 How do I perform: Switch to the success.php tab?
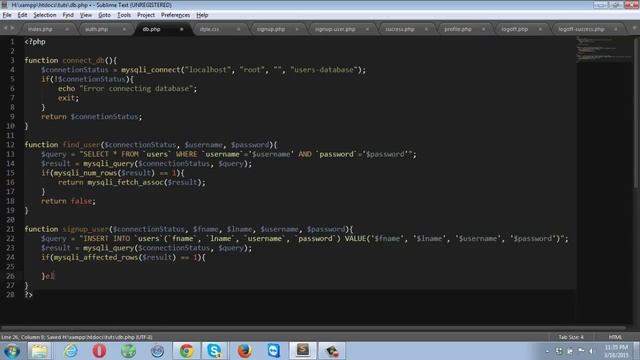pos(400,29)
